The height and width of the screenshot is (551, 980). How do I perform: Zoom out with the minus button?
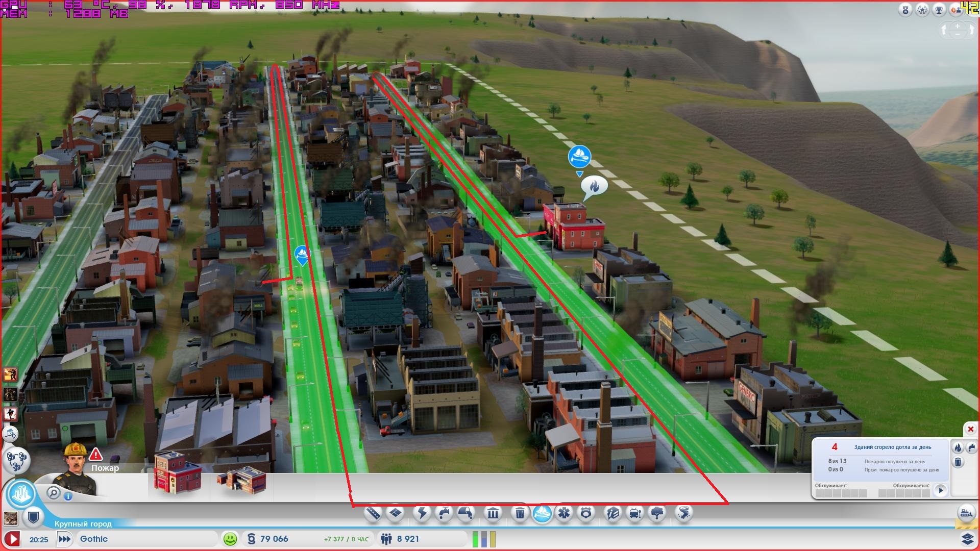pyautogui.click(x=958, y=34)
